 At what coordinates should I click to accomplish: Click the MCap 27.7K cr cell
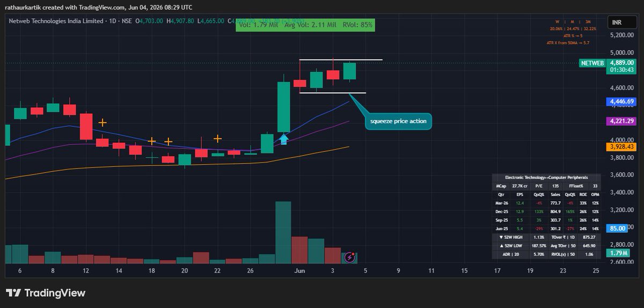[519, 186]
